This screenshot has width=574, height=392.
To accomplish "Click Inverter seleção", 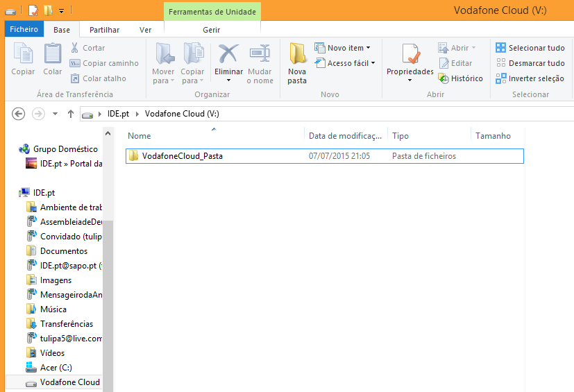I will tap(530, 78).
